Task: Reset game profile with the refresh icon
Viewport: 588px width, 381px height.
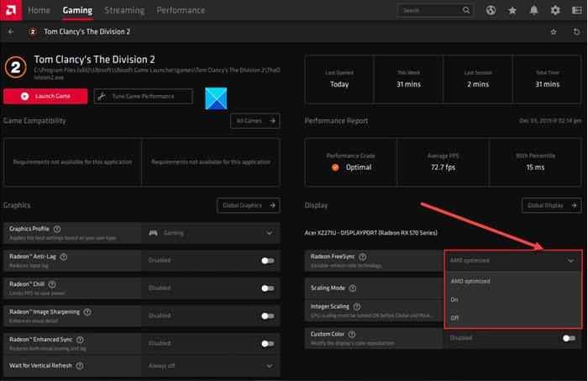Action: 576,32
